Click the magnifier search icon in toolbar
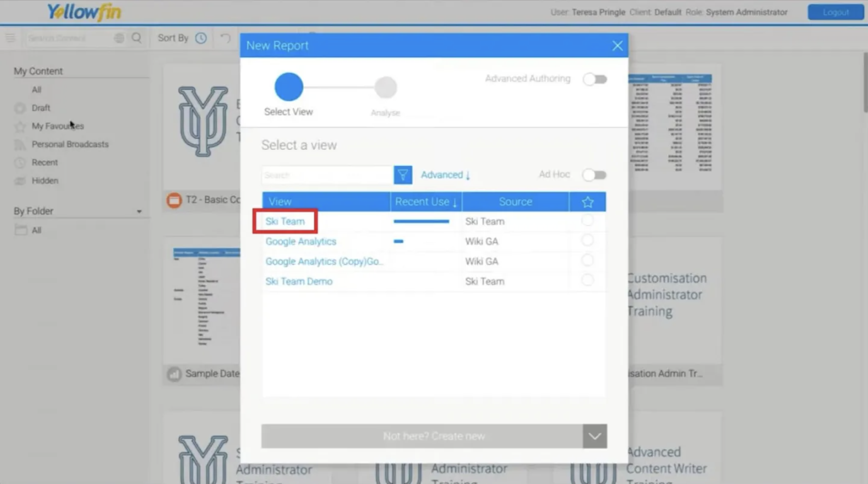868x484 pixels. click(137, 38)
